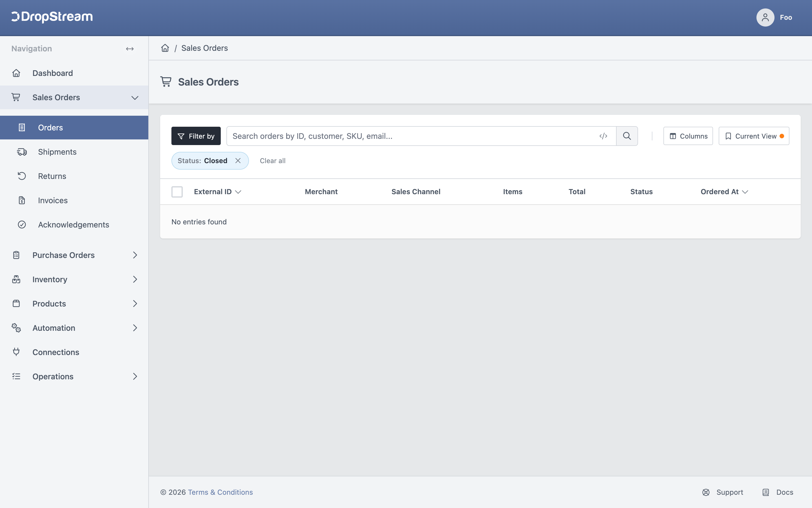Click the Shipments truck icon
This screenshot has width=812, height=508.
pos(22,152)
